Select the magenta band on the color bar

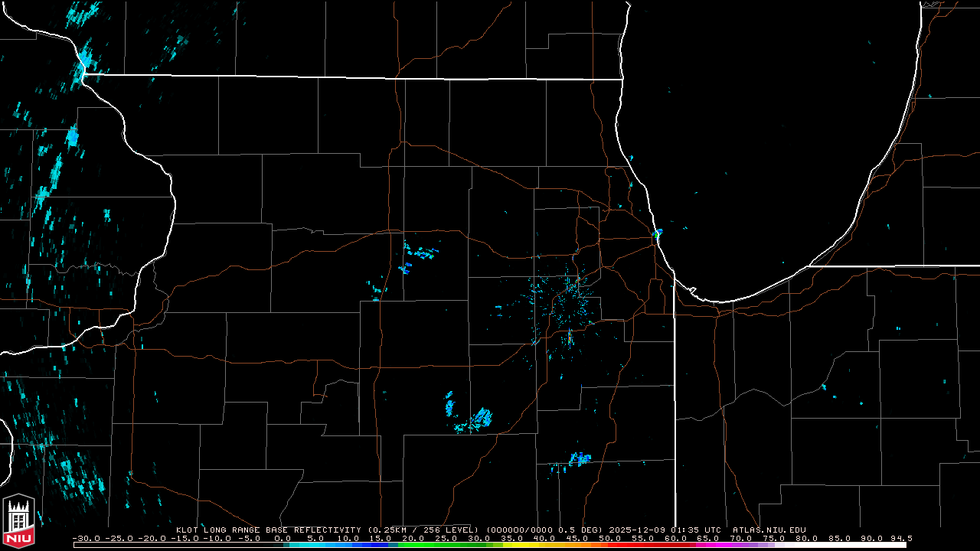[716, 545]
